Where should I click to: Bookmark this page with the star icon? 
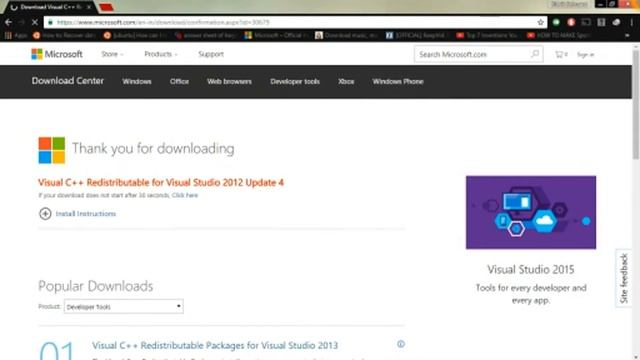pos(540,22)
